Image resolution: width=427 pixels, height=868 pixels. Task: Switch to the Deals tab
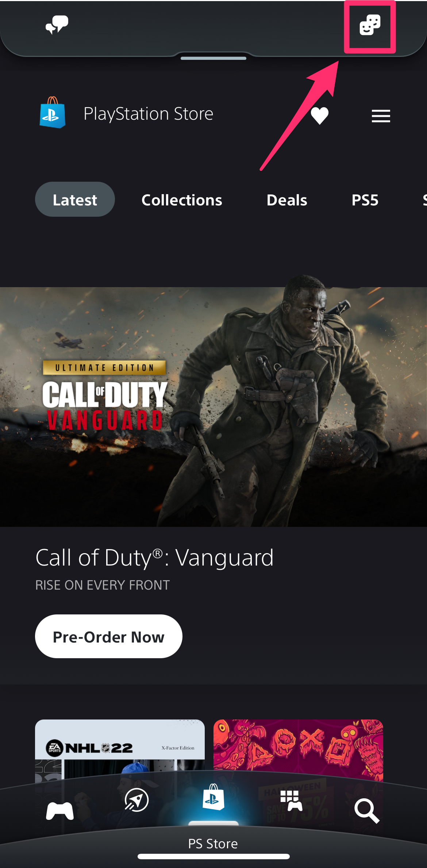(287, 200)
